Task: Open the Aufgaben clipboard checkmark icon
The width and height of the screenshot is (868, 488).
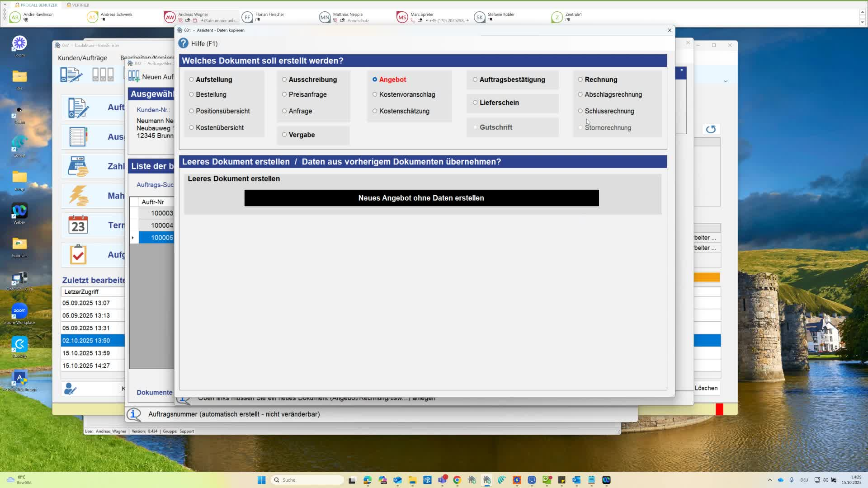Action: pos(78,255)
